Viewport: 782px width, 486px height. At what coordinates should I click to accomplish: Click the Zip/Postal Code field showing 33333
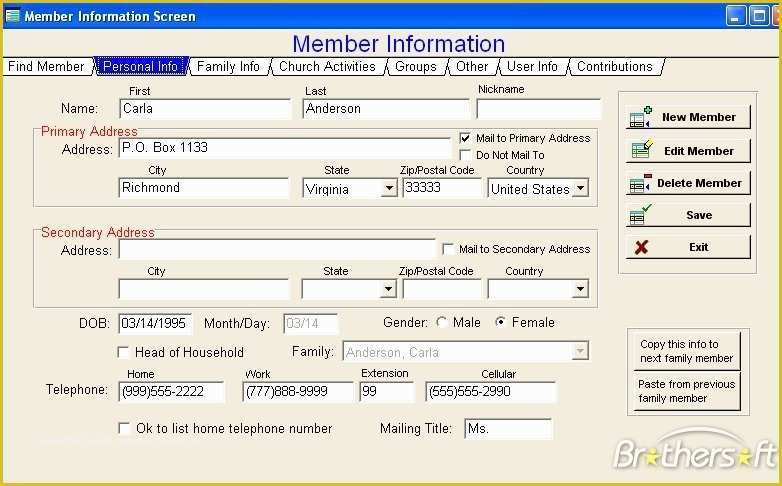point(442,188)
